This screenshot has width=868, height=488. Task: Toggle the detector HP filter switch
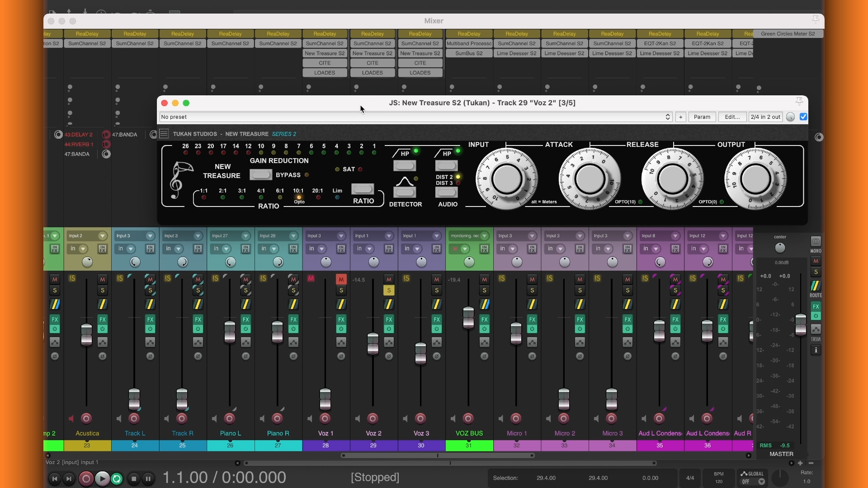[405, 165]
